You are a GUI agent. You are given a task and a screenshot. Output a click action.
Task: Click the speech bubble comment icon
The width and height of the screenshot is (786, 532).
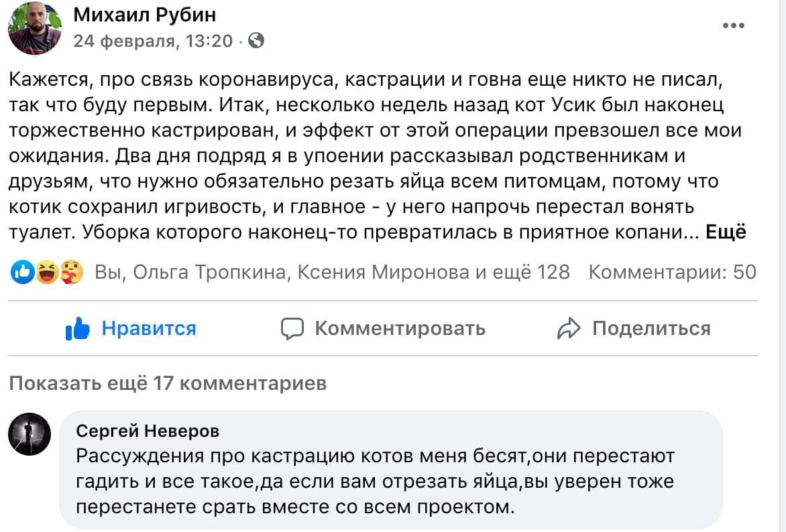[293, 328]
